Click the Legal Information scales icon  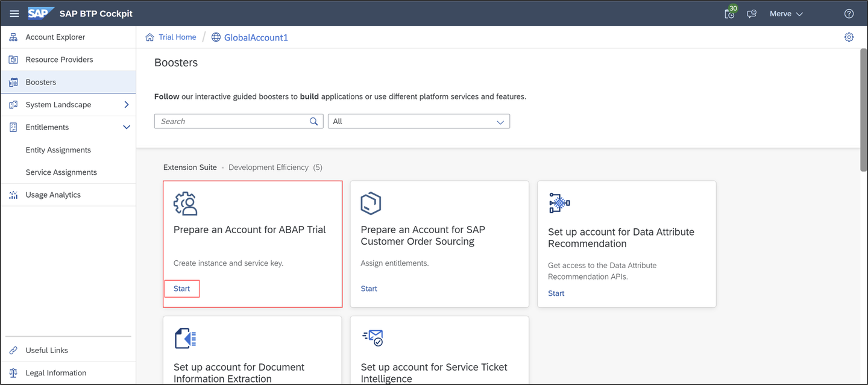[x=13, y=373]
